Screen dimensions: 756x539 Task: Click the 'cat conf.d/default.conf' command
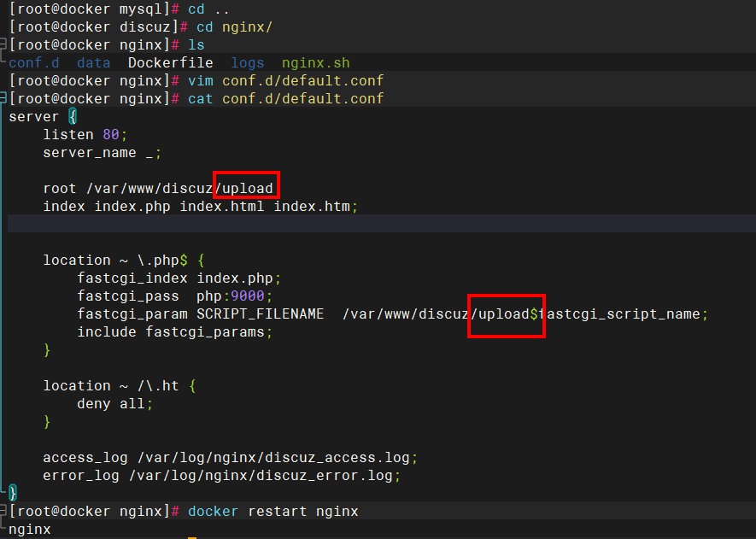coord(286,98)
